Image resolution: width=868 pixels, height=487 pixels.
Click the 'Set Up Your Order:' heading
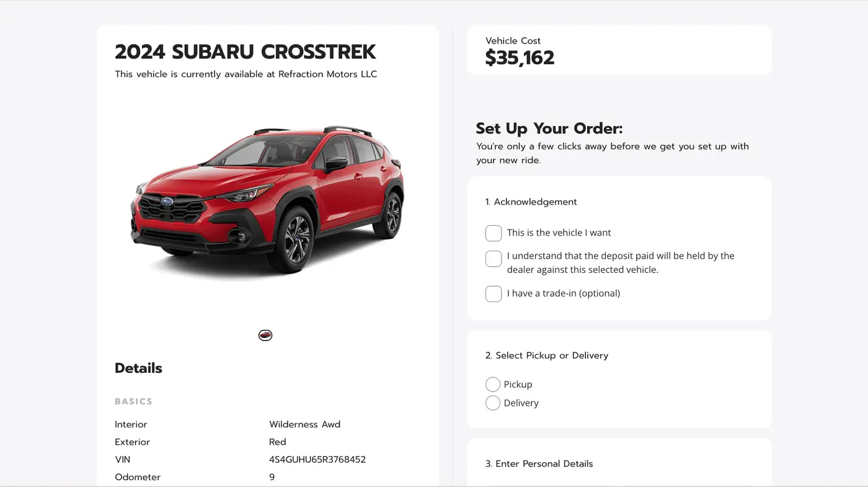[x=549, y=128]
